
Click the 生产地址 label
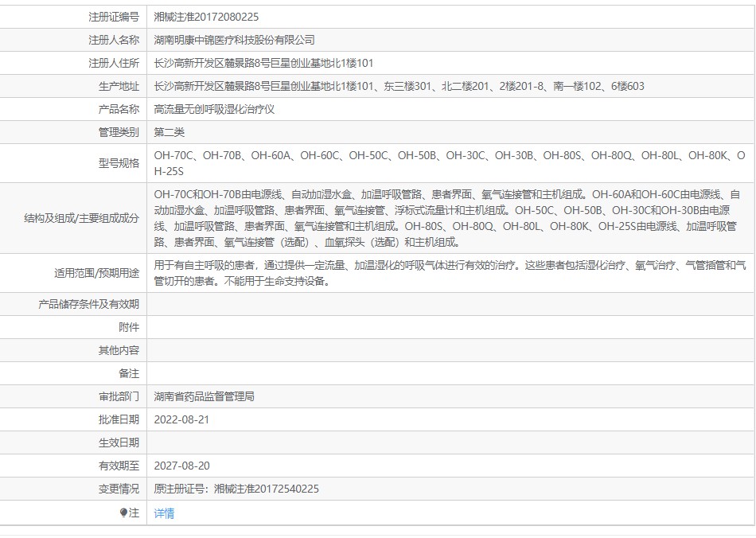click(x=119, y=86)
